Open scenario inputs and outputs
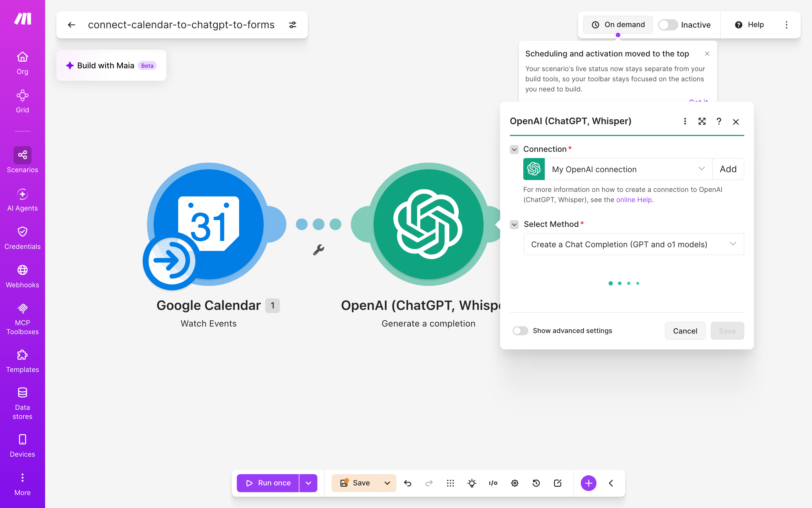The image size is (812, 508). coord(493,483)
